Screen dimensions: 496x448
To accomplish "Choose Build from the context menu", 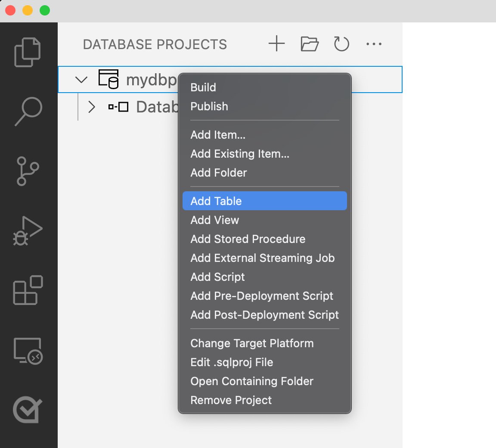I will pyautogui.click(x=203, y=87).
